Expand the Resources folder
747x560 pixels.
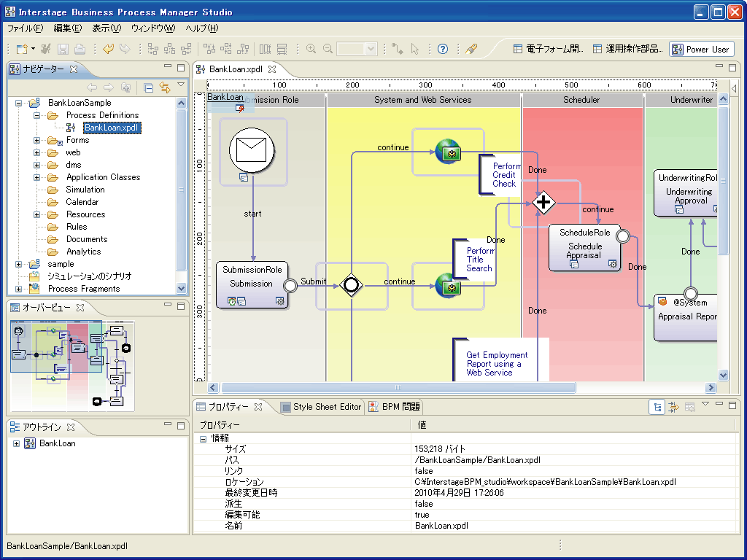coord(36,214)
